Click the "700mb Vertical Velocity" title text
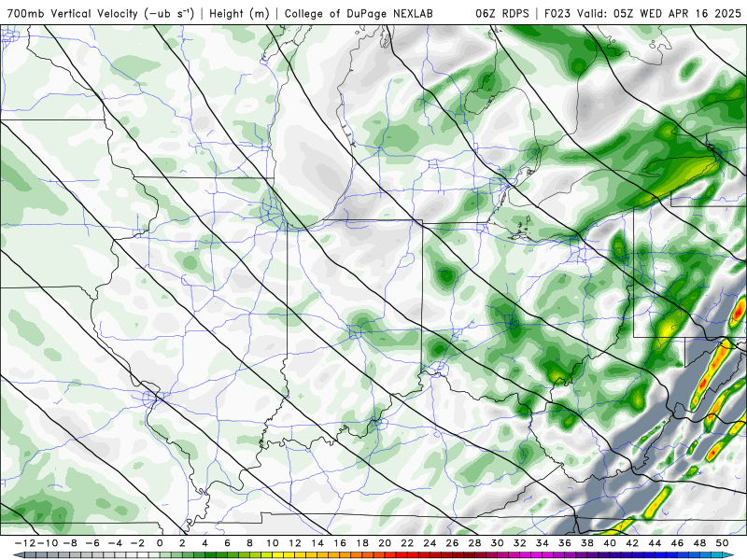Viewport: 747px width, 560px height. click(73, 13)
